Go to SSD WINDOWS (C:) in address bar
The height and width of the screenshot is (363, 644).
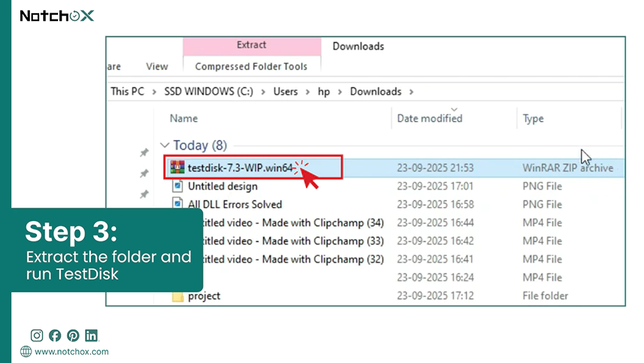pyautogui.click(x=209, y=91)
